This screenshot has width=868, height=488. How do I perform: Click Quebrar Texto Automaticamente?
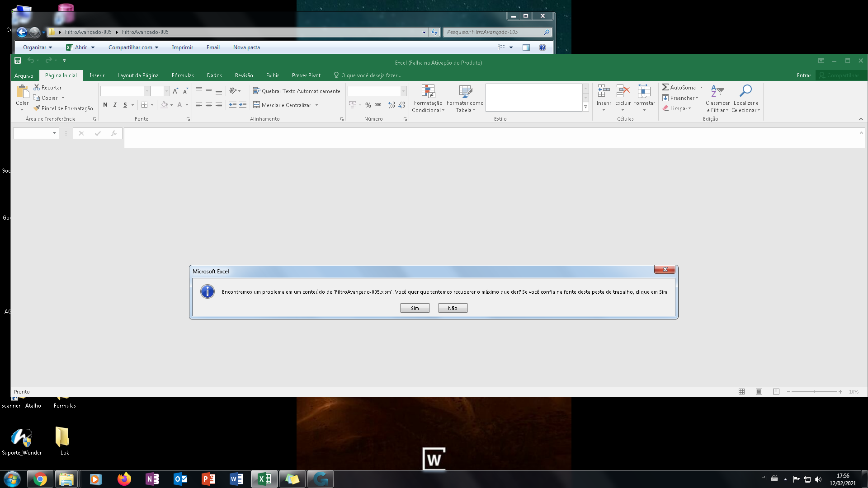pos(297,91)
